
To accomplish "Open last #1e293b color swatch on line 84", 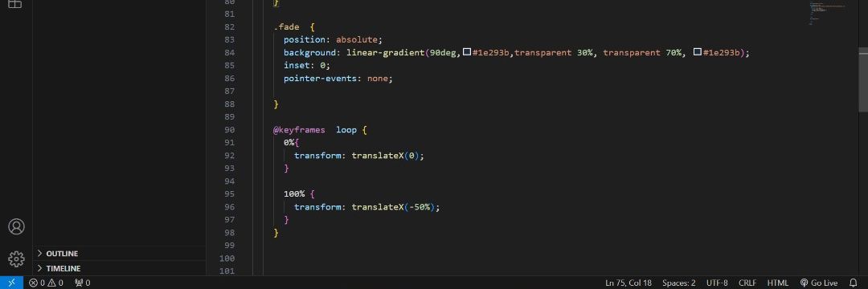I will (698, 52).
